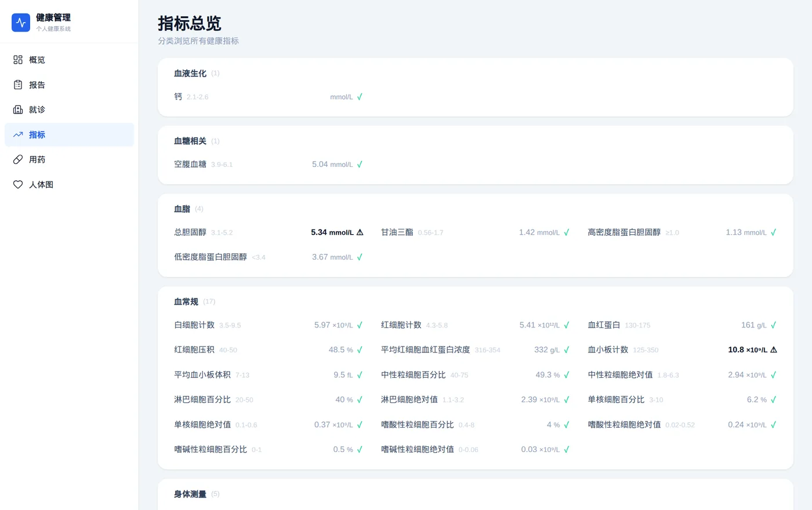
Task: Click the green checkmark for 空腹血糖
Action: [x=360, y=165]
